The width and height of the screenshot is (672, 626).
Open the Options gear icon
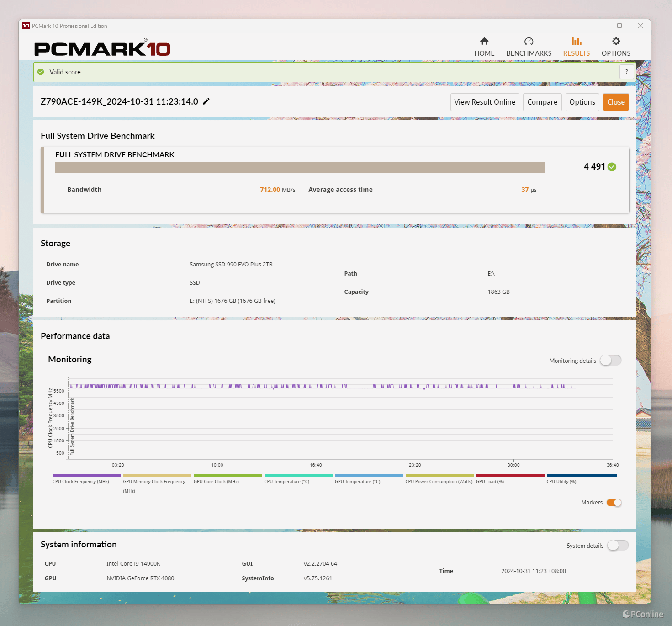(616, 42)
